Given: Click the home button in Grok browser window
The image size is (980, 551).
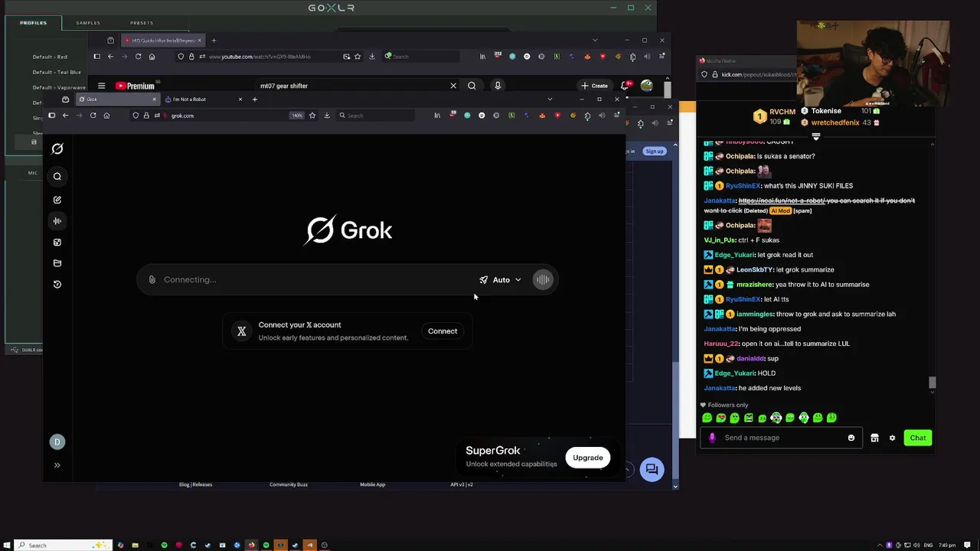Looking at the screenshot, I should pos(106,116).
